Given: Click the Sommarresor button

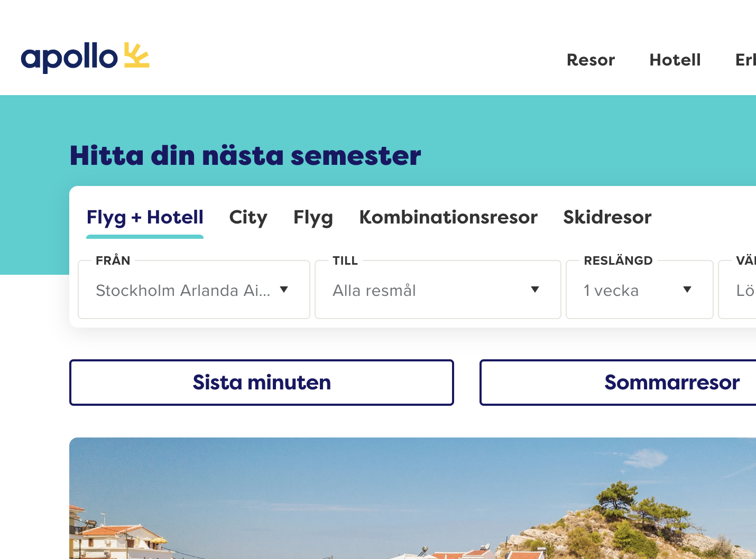Looking at the screenshot, I should click(618, 383).
